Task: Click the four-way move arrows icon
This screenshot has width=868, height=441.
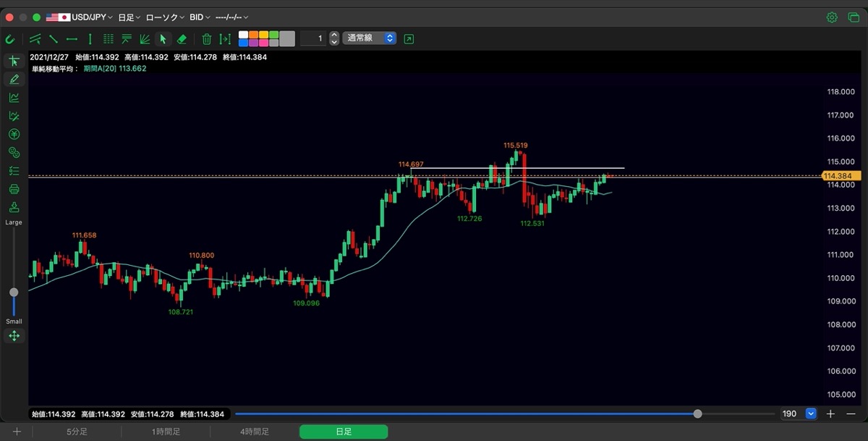Action: pos(14,336)
